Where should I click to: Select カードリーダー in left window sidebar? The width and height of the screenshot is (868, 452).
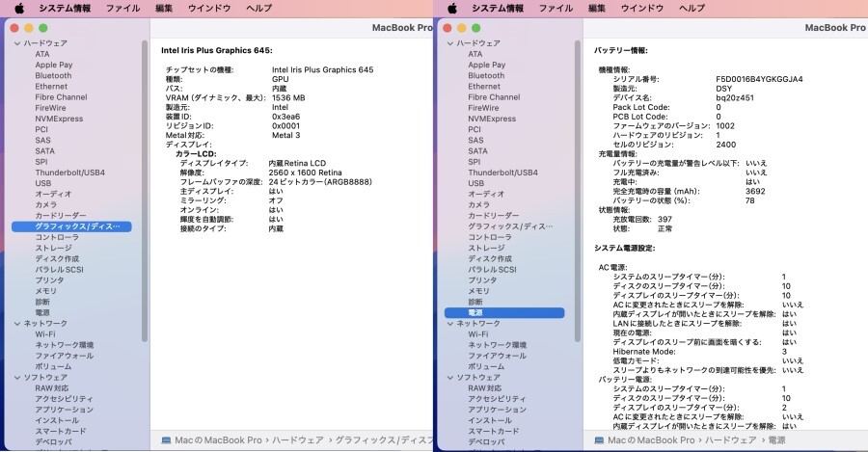(61, 216)
